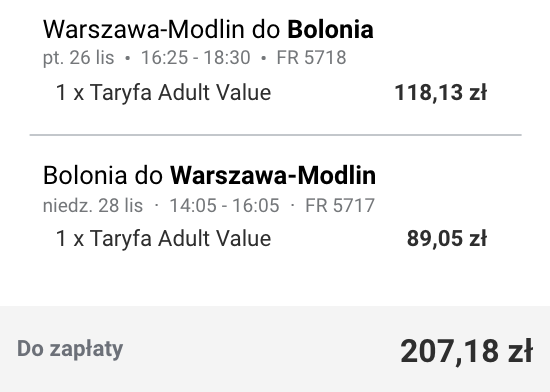
Task: Click return flight time 14:05 - 16:05
Action: (x=224, y=205)
